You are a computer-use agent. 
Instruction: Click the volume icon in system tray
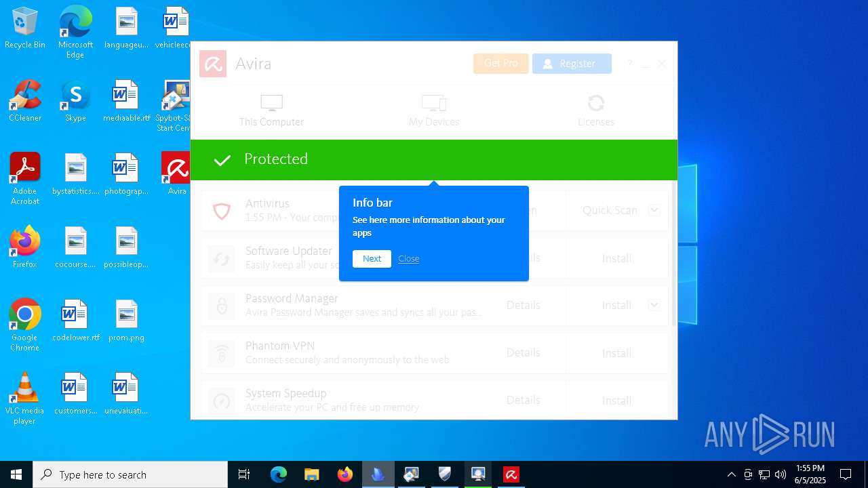pos(781,474)
